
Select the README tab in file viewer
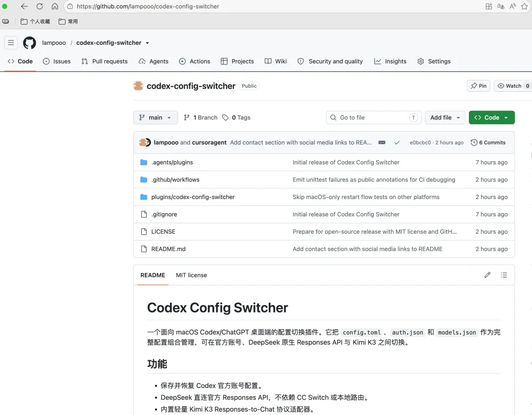[x=153, y=275]
